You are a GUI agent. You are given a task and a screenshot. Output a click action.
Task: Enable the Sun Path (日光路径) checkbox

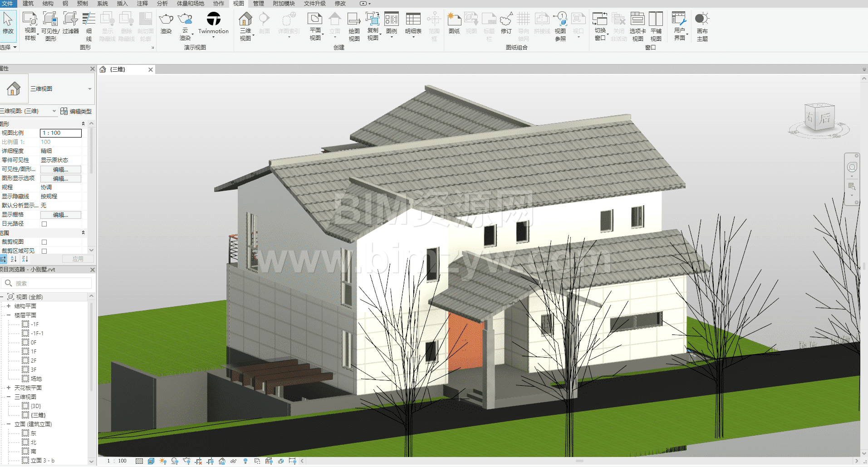point(44,224)
